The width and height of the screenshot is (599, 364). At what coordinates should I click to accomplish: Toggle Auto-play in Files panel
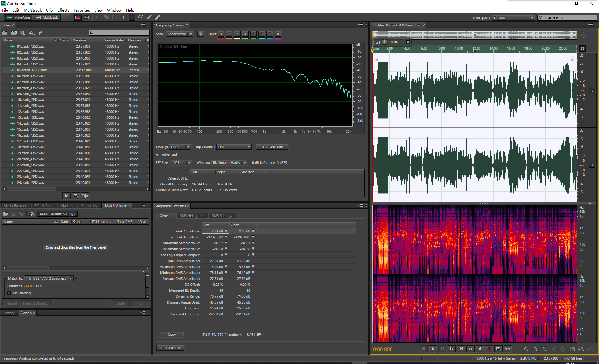click(x=85, y=196)
